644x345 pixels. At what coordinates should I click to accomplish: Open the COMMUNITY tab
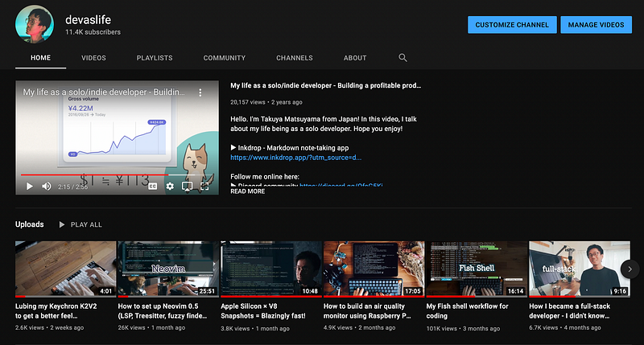tap(225, 58)
